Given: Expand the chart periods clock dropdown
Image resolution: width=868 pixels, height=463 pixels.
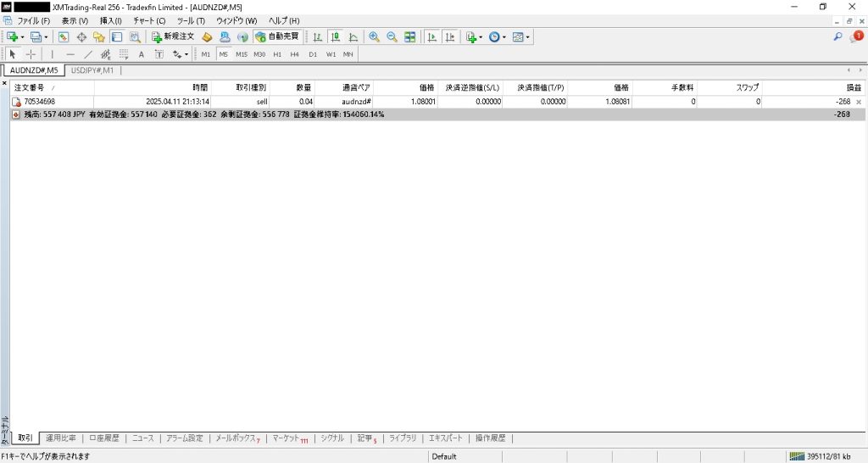Looking at the screenshot, I should pos(505,37).
